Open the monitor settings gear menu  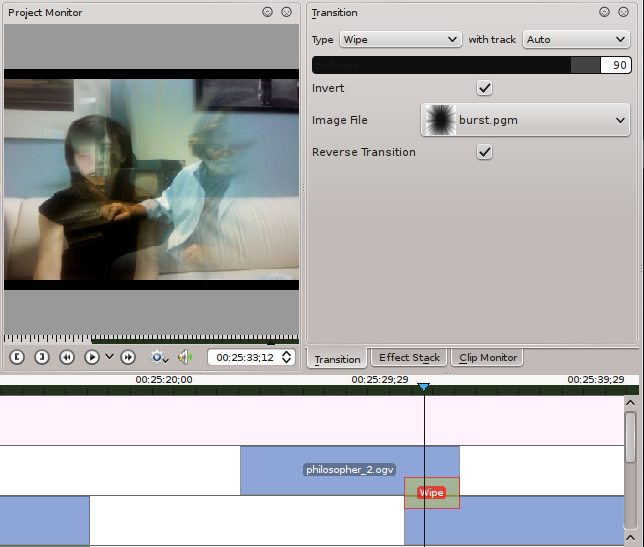159,357
